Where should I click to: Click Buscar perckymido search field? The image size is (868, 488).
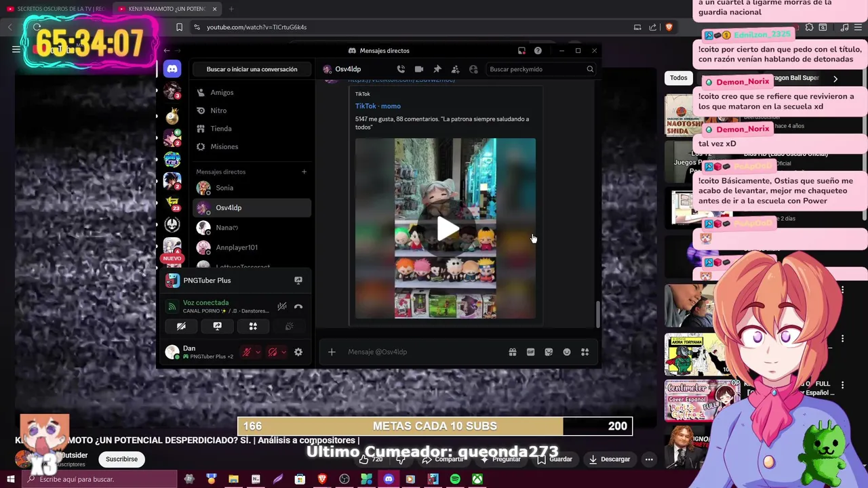click(540, 69)
